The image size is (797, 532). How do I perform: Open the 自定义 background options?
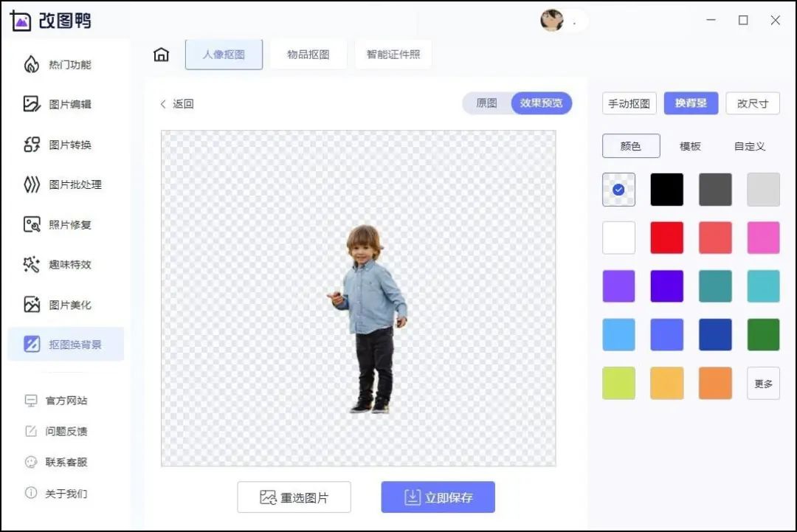pos(748,145)
